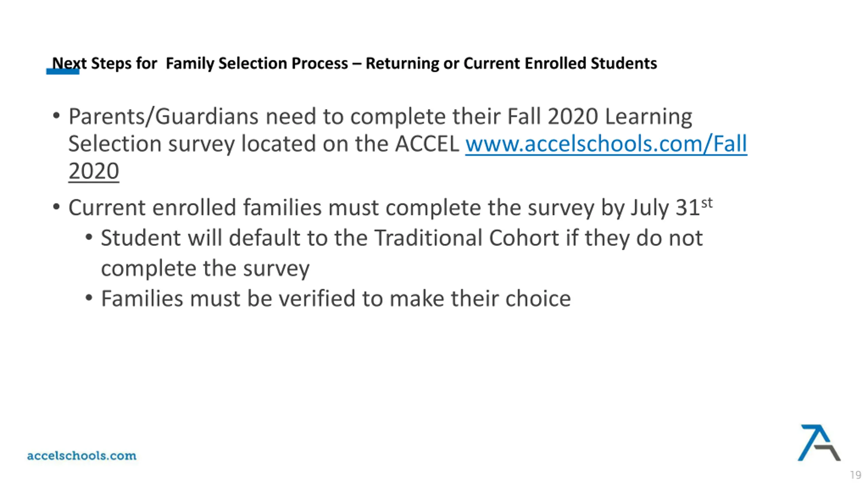The height and width of the screenshot is (488, 868).
Task: Click the underlined 2020 link continuation
Action: pos(94,171)
